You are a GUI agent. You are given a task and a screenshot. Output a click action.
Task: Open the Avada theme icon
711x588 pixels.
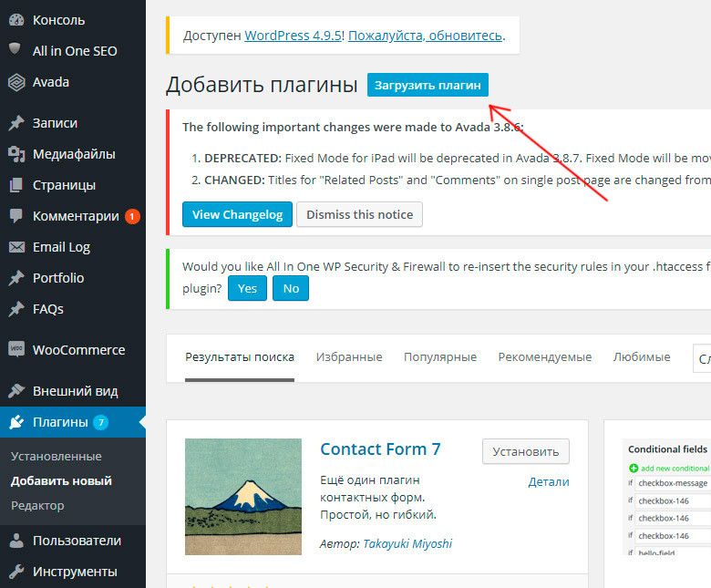tap(16, 82)
